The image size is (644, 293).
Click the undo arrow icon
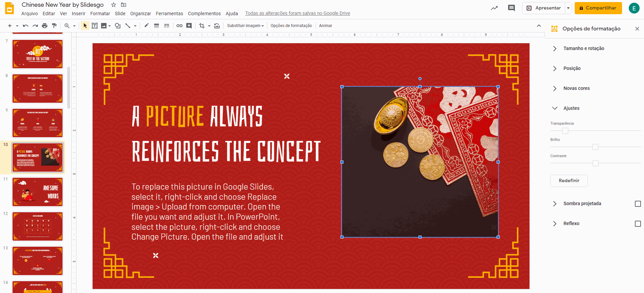tap(25, 26)
